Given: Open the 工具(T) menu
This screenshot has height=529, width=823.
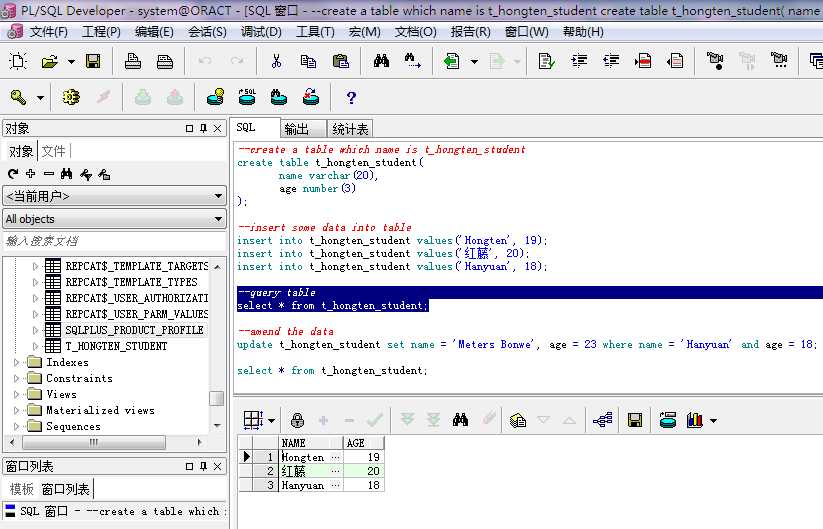Looking at the screenshot, I should coord(315,31).
